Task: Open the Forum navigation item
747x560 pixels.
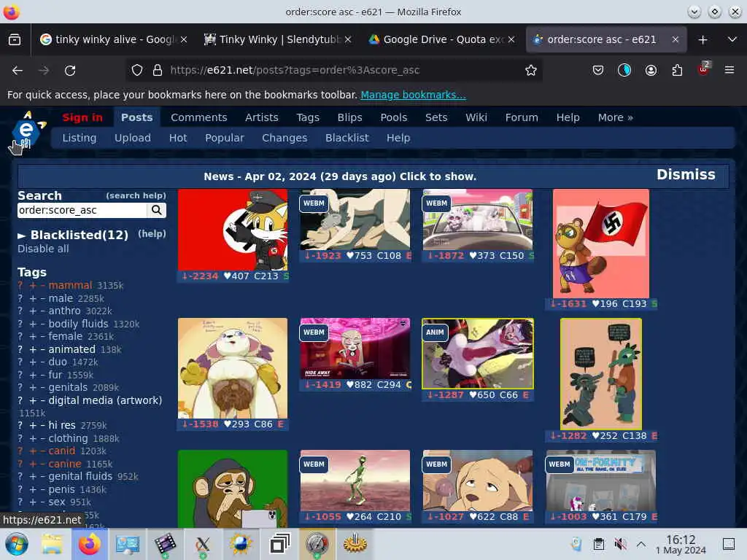Action: pos(522,117)
